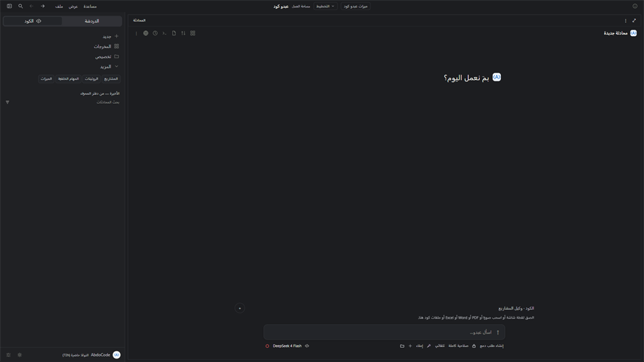Open the AbdoCode account avatar
This screenshot has height=362, width=644.
[x=117, y=355]
